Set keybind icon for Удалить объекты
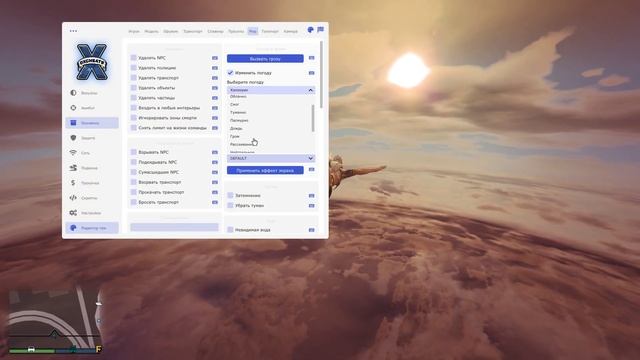The height and width of the screenshot is (360, 640). [215, 88]
